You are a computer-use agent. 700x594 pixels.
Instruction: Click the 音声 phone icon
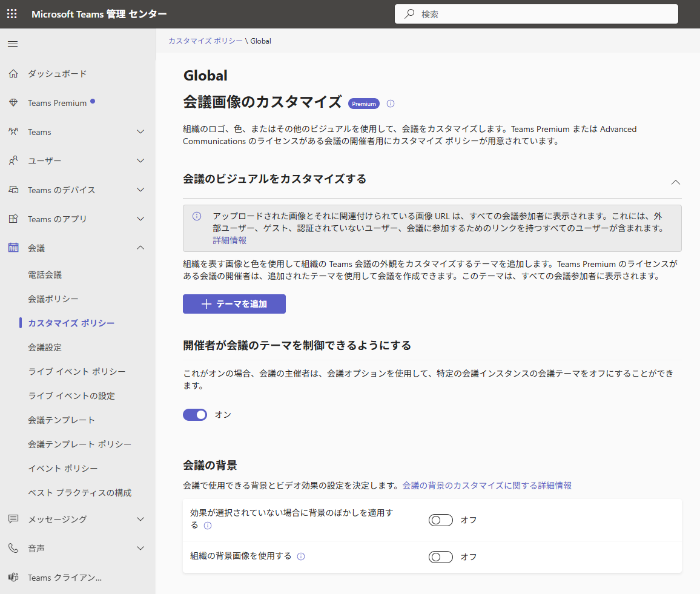(13, 548)
